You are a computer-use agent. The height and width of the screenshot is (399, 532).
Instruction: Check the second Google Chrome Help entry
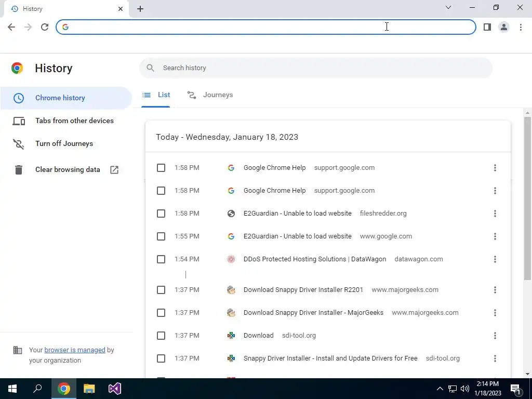(161, 191)
